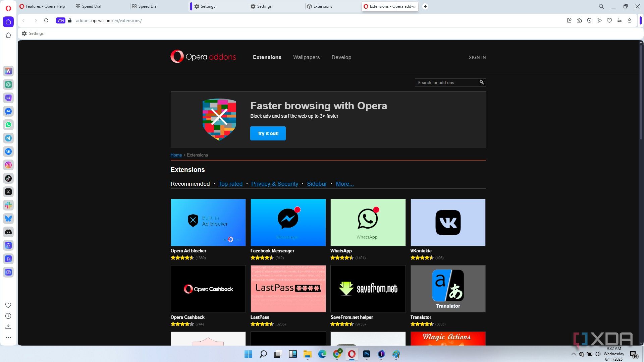
Task: Open VK messenger sidebar icon
Action: (x=8, y=152)
